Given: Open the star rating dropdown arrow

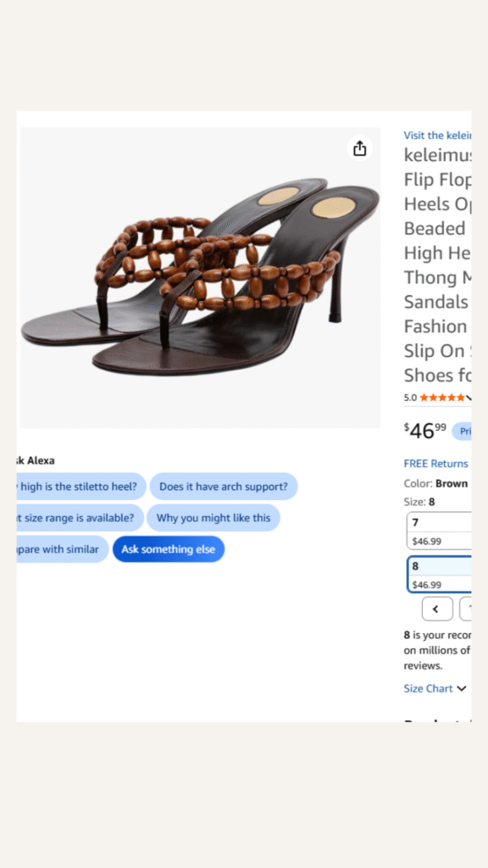Looking at the screenshot, I should tap(469, 398).
